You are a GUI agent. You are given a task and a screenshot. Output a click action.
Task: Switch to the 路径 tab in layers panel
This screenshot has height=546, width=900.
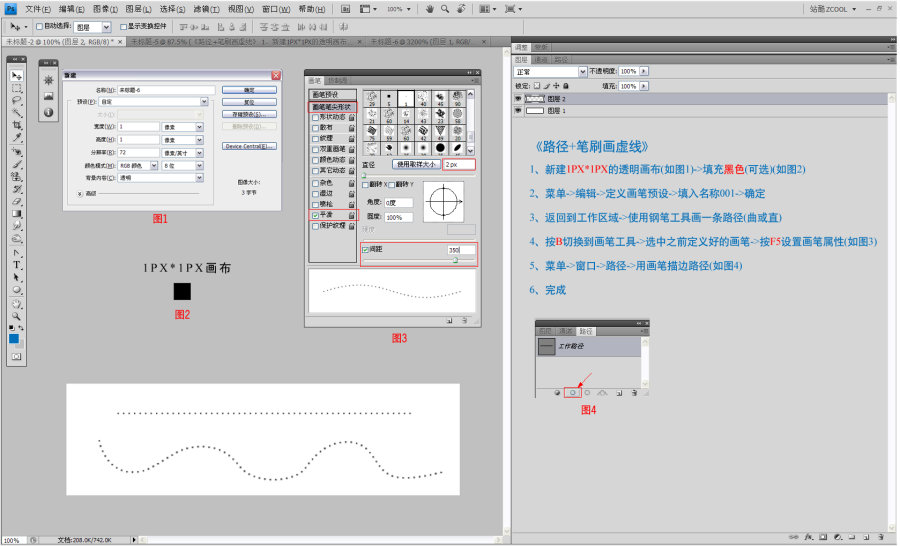point(562,59)
